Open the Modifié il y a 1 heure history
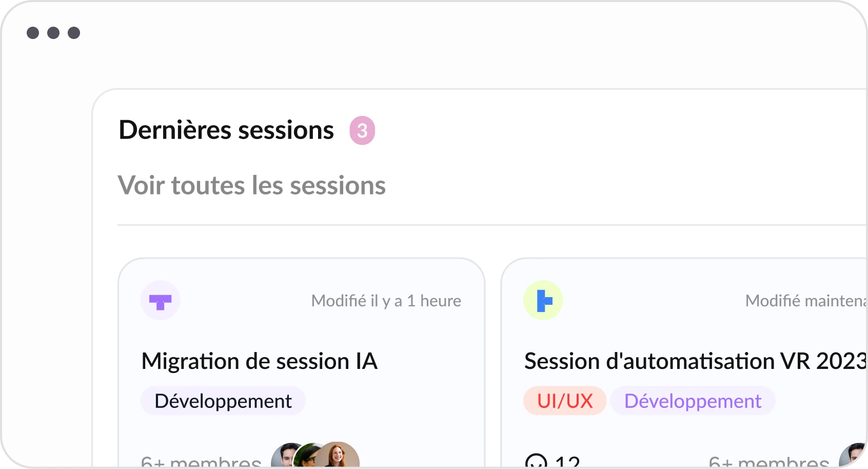The height and width of the screenshot is (469, 868). [x=386, y=301]
